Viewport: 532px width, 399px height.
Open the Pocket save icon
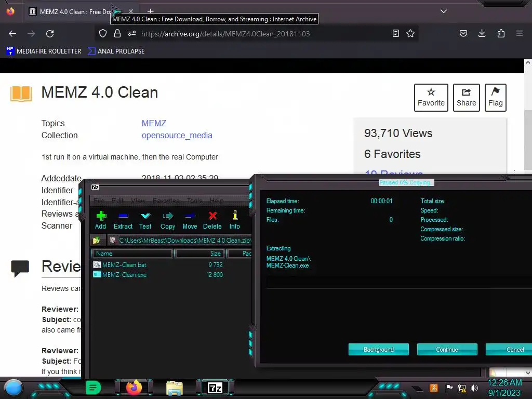coord(463,33)
